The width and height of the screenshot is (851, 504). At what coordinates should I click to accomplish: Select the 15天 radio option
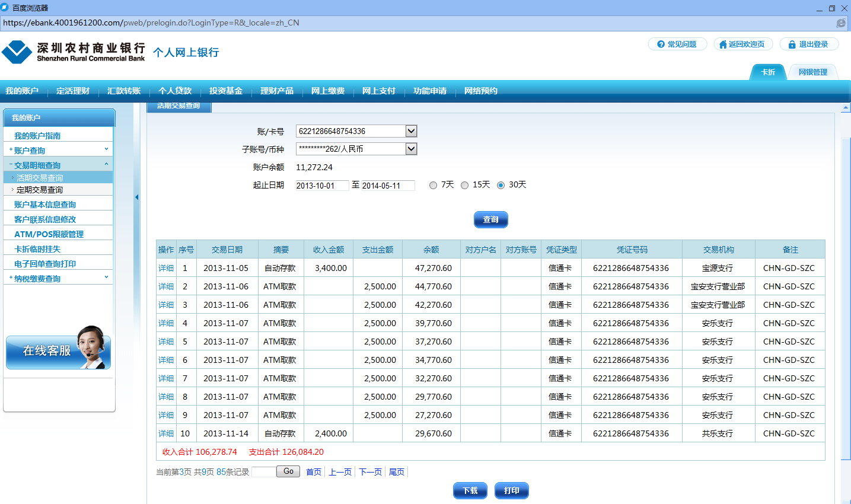coord(464,185)
